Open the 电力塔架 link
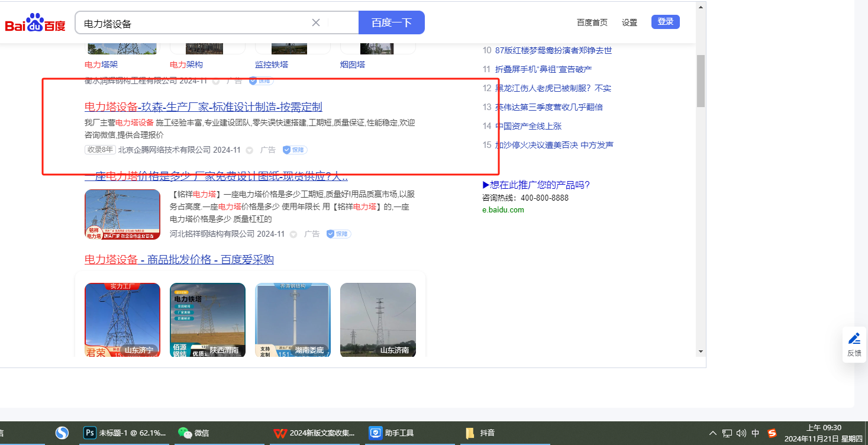Screen dimensions: 868x445 coord(101,65)
